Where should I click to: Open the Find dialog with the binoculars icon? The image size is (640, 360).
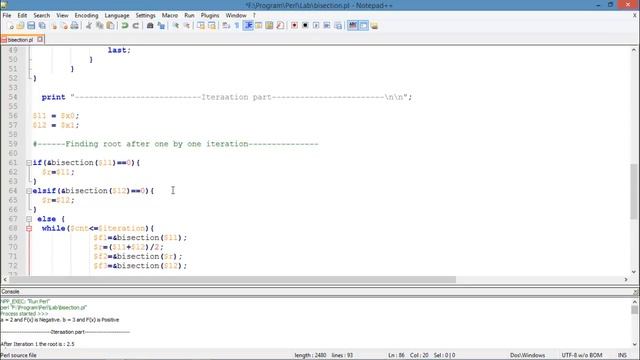[x=150, y=26]
